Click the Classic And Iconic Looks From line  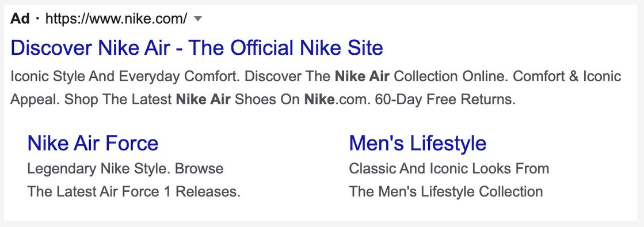pyautogui.click(x=449, y=169)
